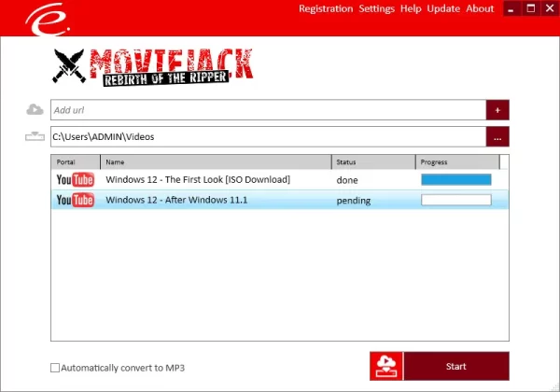Sort by the Status column header
The width and height of the screenshot is (560, 392).
(x=373, y=162)
